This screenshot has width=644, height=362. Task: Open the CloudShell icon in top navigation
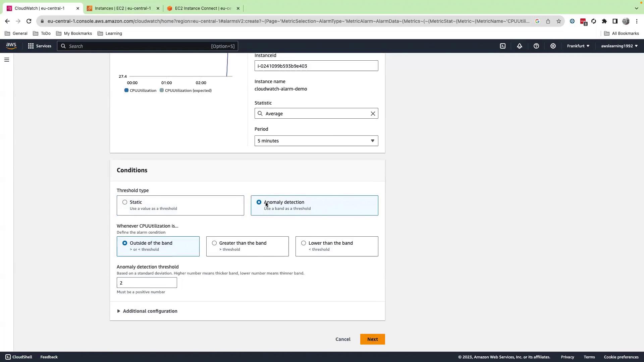click(x=502, y=46)
